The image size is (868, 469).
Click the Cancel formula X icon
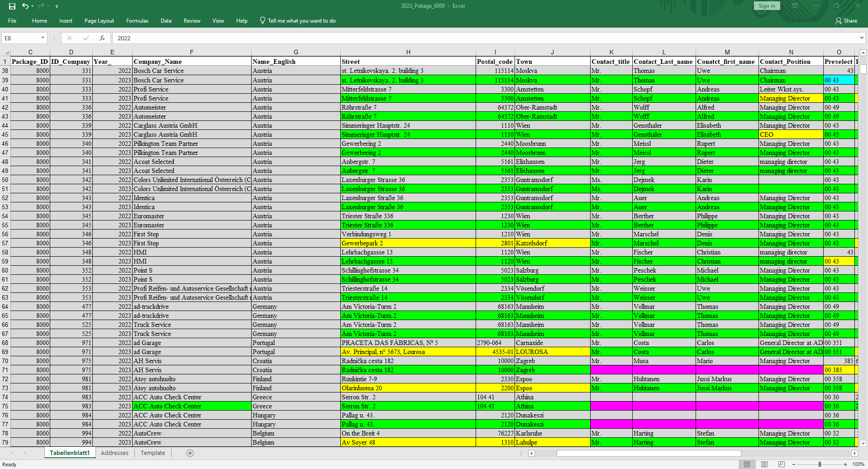click(x=69, y=38)
